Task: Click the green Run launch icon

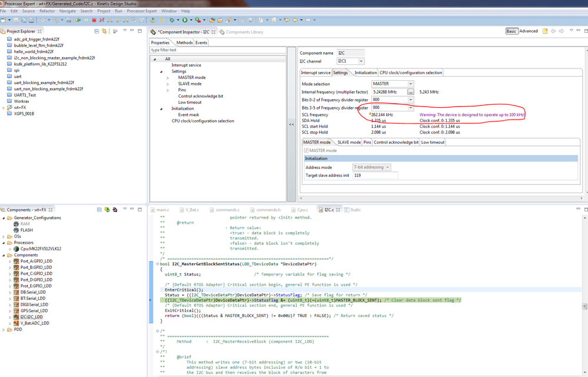Action: pos(185,20)
